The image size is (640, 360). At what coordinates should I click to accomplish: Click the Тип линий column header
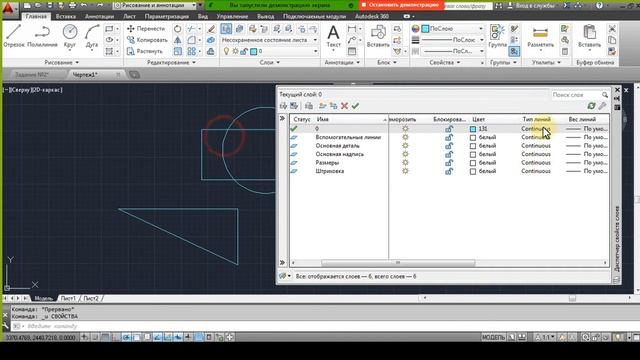(x=536, y=119)
